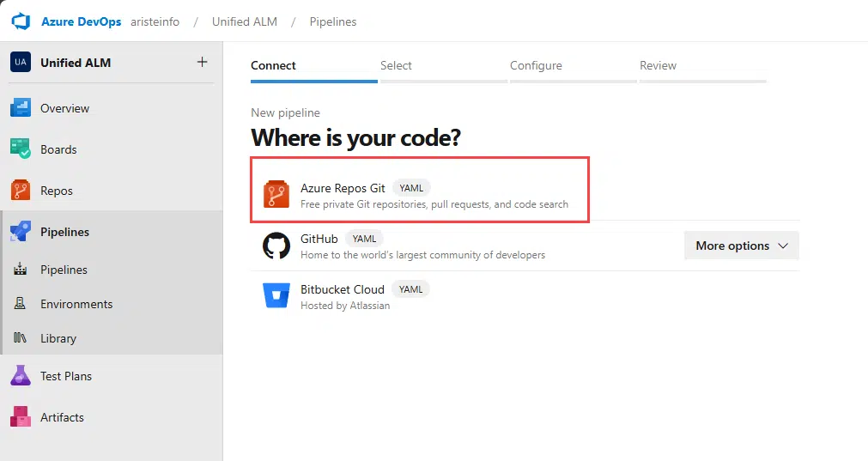868x461 pixels.
Task: Click the Test Plans flask icon
Action: [21, 375]
